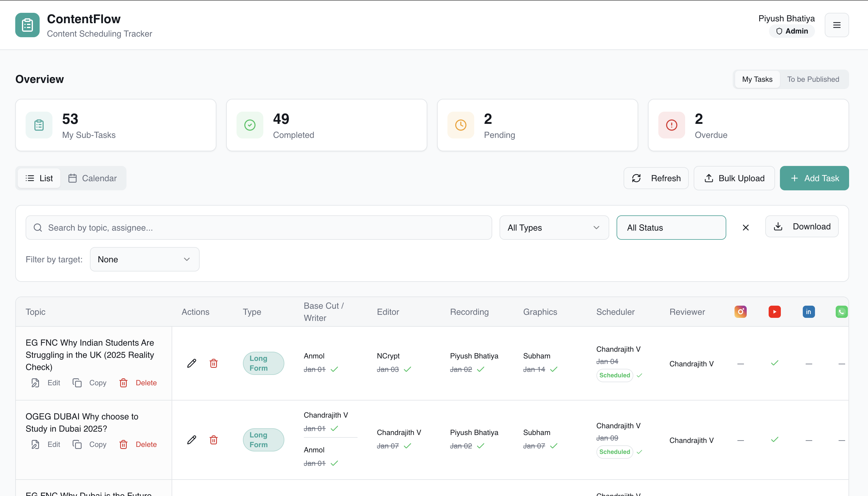
Task: Click the 2 Overdue stat card
Action: [x=748, y=125]
